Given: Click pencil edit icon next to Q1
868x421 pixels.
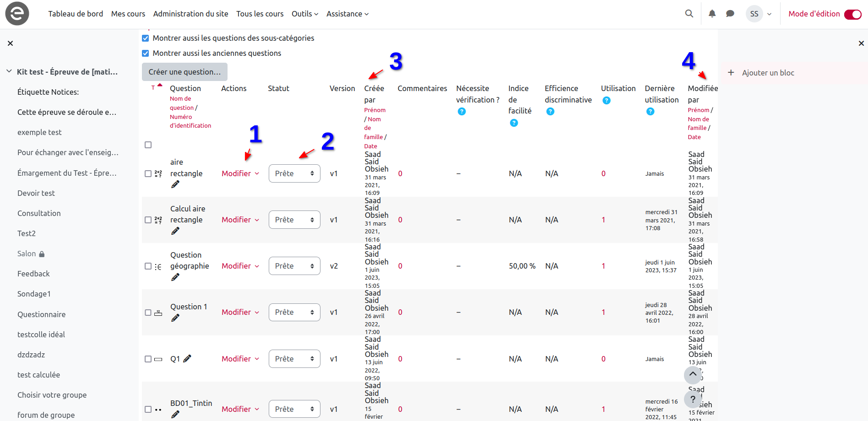Looking at the screenshot, I should click(x=187, y=359).
